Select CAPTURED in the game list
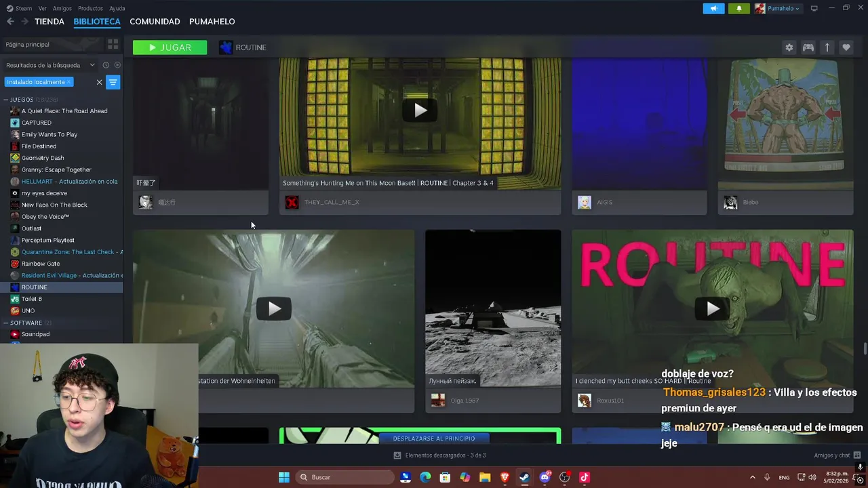Screen dimensions: 868x488 [37, 123]
